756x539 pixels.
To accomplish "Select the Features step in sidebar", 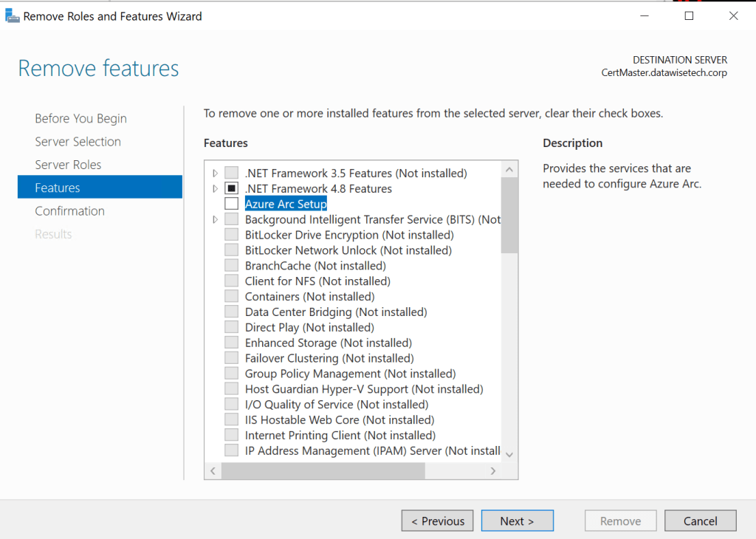I will 100,187.
